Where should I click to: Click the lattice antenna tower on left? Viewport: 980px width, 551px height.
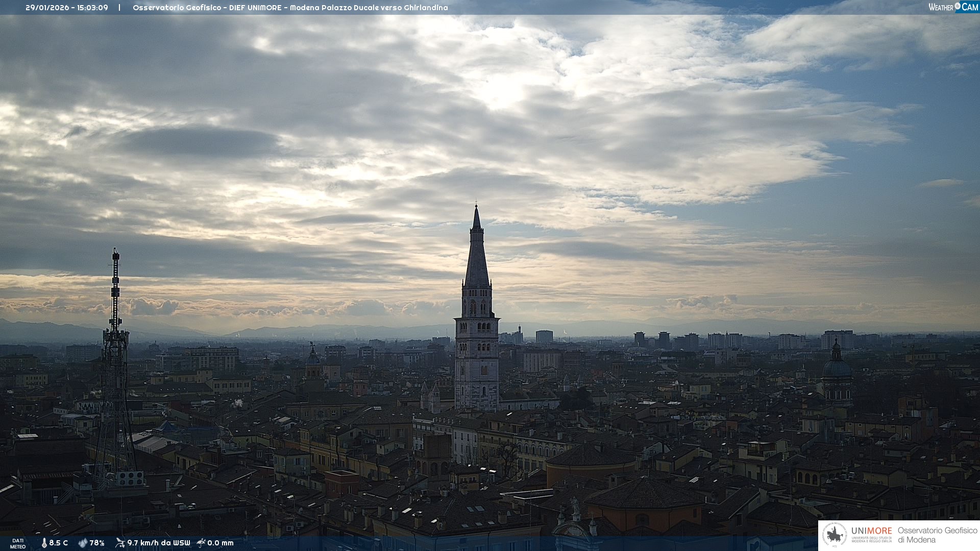[x=115, y=357]
